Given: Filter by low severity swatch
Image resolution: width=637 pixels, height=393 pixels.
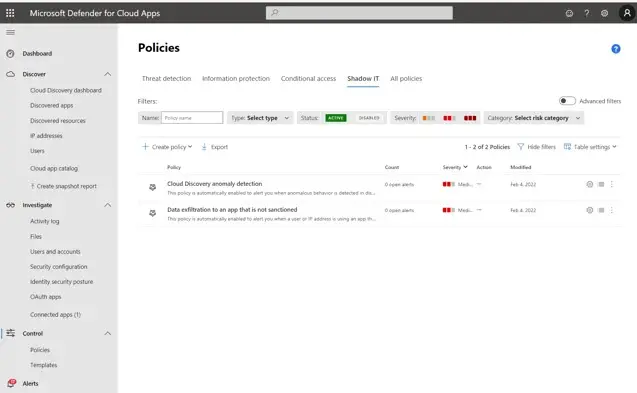Looking at the screenshot, I should (x=429, y=118).
